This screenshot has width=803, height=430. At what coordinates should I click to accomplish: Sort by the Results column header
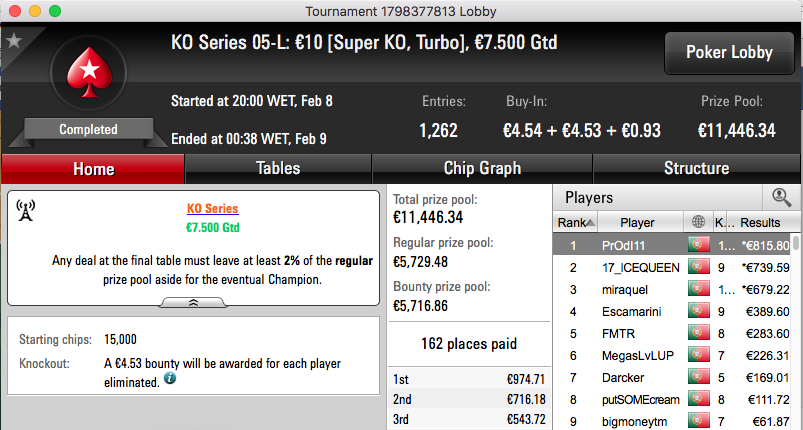pyautogui.click(x=760, y=222)
